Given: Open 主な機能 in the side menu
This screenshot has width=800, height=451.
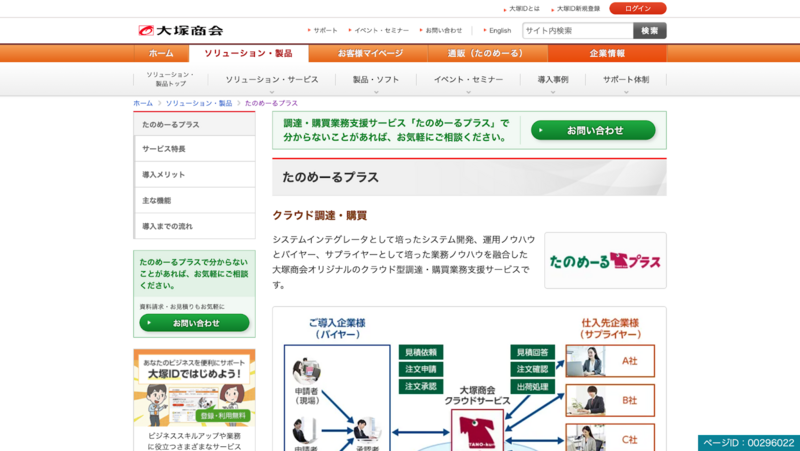Looking at the screenshot, I should 194,201.
